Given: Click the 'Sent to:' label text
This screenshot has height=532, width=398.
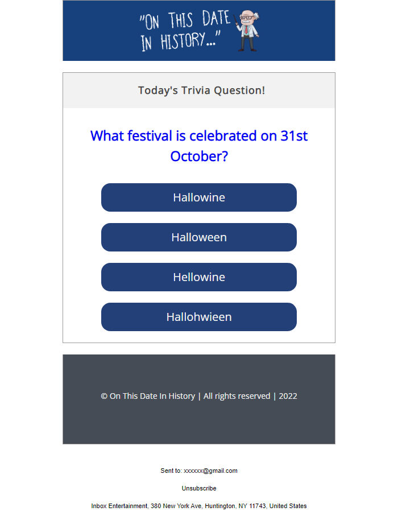Looking at the screenshot, I should 169,471.
